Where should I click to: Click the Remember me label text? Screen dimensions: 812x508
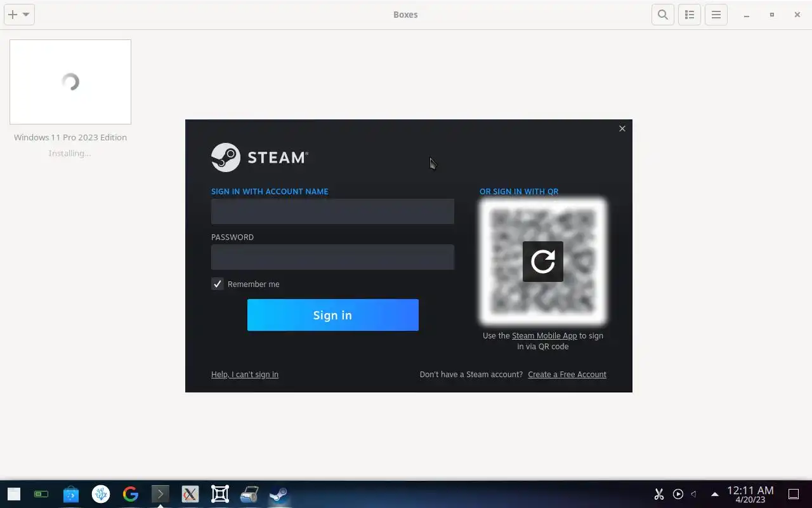tap(254, 284)
